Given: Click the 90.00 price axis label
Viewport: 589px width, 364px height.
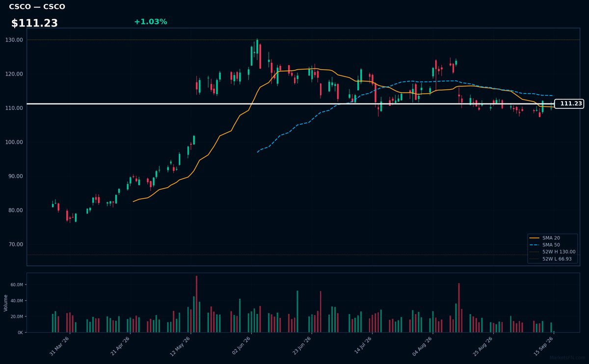Looking at the screenshot, I should click(15, 176).
